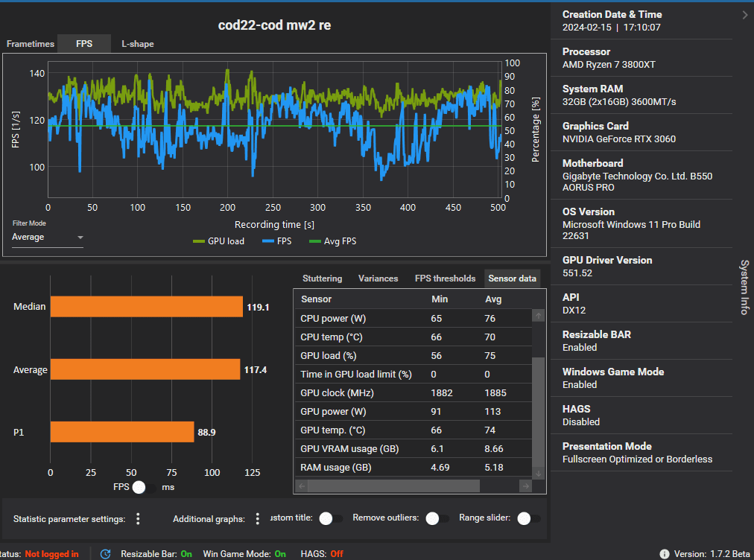Click the 'DX12' API value
Viewport: 754px width, 560px height.
pyautogui.click(x=574, y=310)
